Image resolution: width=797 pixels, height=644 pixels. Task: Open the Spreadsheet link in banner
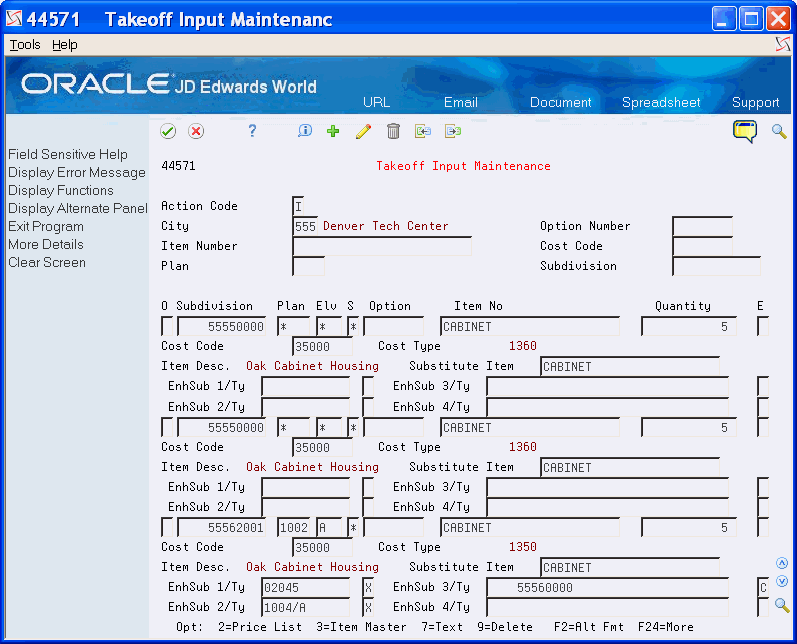point(661,102)
